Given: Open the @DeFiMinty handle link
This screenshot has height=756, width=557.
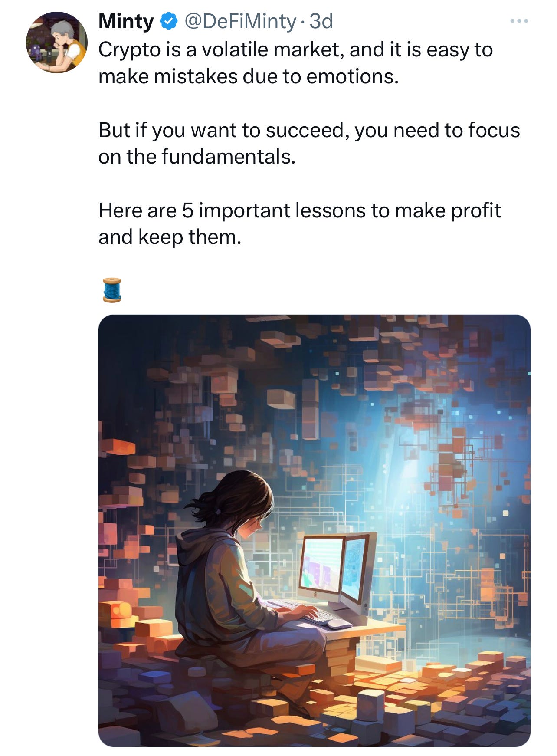Looking at the screenshot, I should 240,21.
